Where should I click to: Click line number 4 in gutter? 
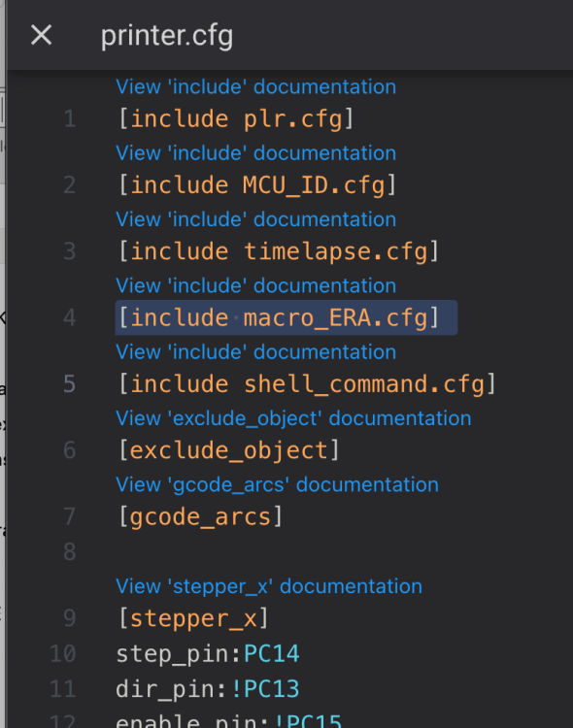(x=70, y=318)
